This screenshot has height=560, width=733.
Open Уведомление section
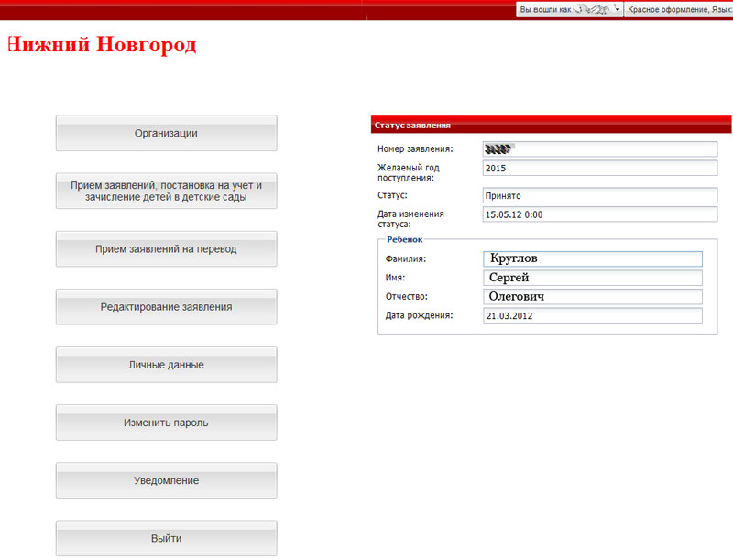coord(166,480)
